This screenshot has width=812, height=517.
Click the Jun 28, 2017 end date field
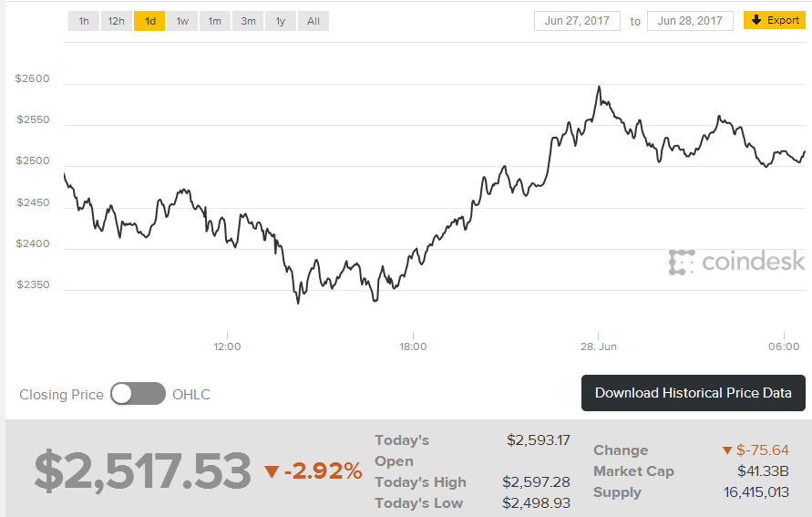tap(690, 21)
